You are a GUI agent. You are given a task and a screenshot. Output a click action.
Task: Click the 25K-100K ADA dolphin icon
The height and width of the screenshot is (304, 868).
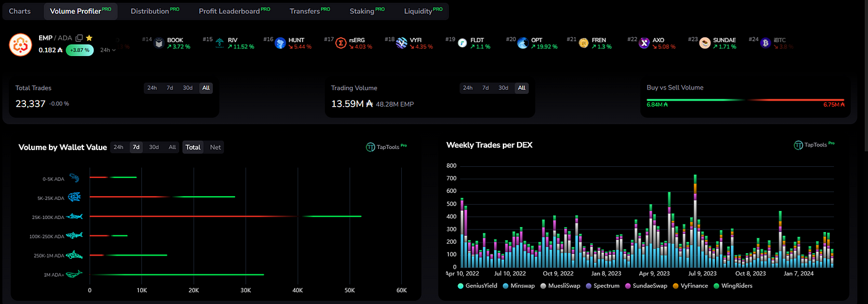coord(75,217)
